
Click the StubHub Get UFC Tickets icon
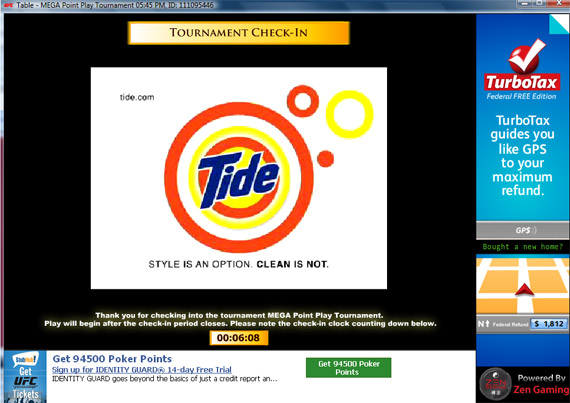coord(25,376)
